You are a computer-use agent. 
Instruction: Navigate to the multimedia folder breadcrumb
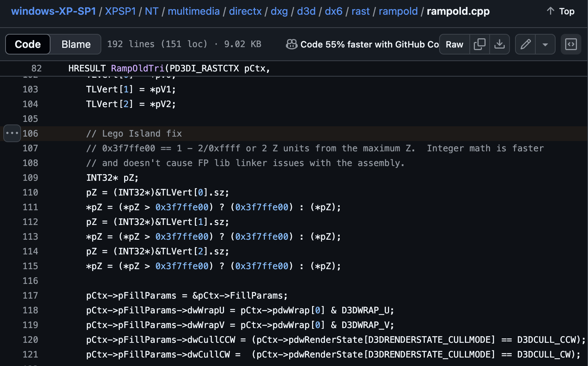pyautogui.click(x=193, y=11)
